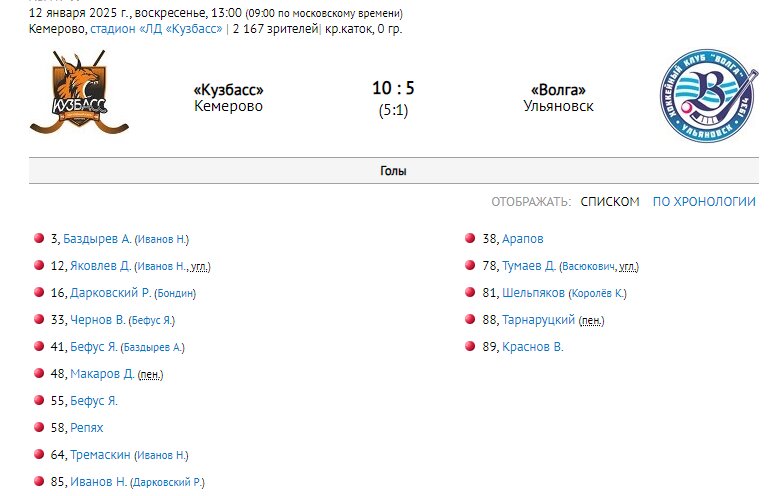
Task: Switch goals display to ПО ХРОНОЛОГИИ
Action: click(x=704, y=202)
